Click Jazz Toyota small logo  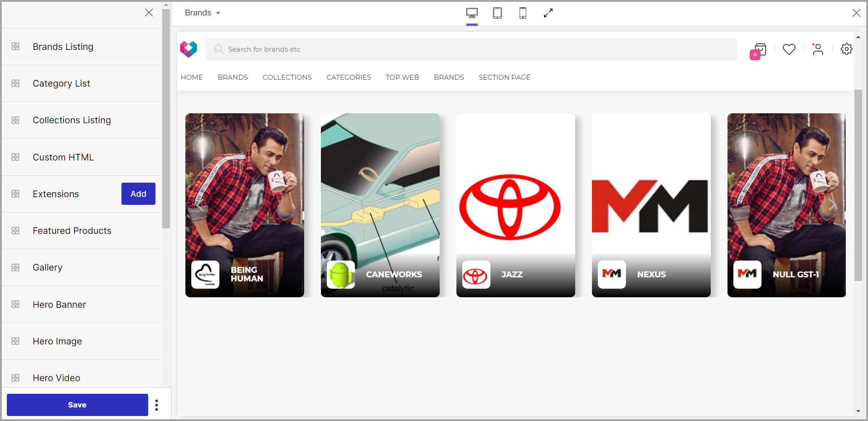click(x=476, y=275)
